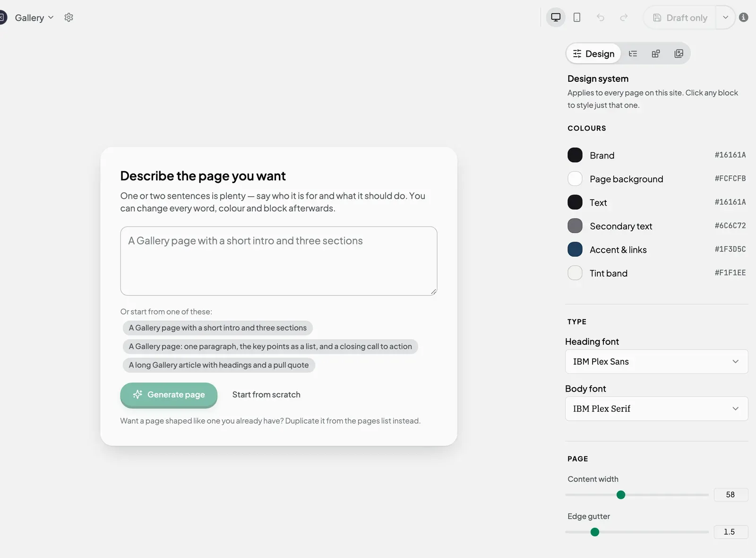
Task: Click the Page background colour swatch
Action: pos(575,179)
